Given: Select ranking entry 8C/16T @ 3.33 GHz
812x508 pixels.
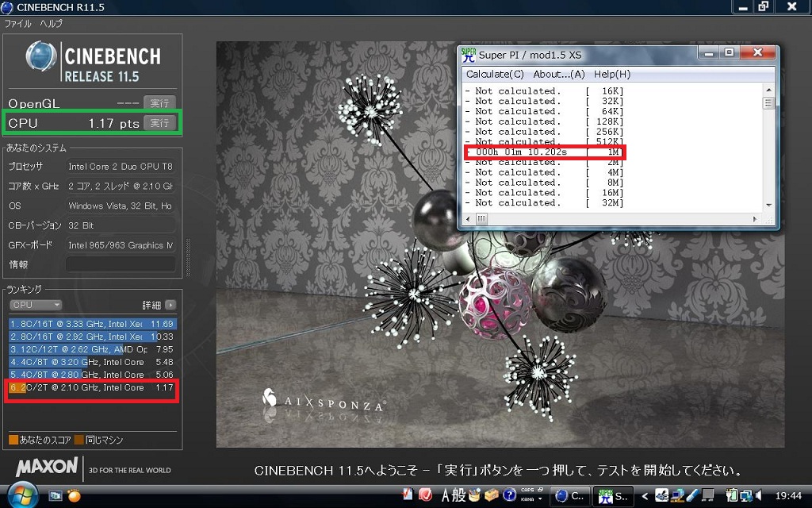Looking at the screenshot, I should 93,324.
